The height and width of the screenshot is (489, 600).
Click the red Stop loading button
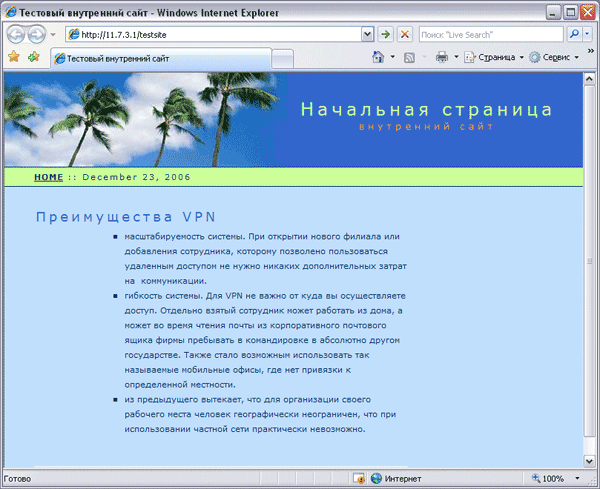404,34
